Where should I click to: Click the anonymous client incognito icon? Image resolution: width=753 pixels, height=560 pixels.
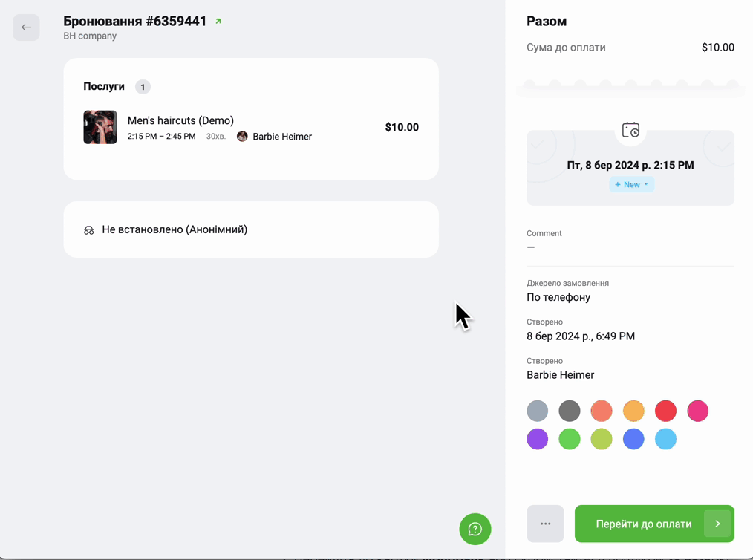[89, 230]
